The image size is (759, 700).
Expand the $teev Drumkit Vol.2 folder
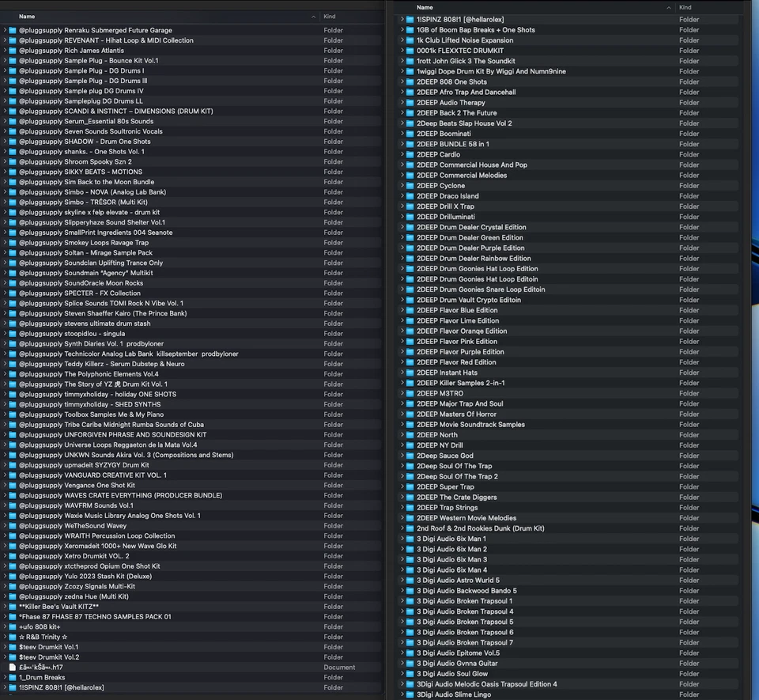click(x=5, y=657)
